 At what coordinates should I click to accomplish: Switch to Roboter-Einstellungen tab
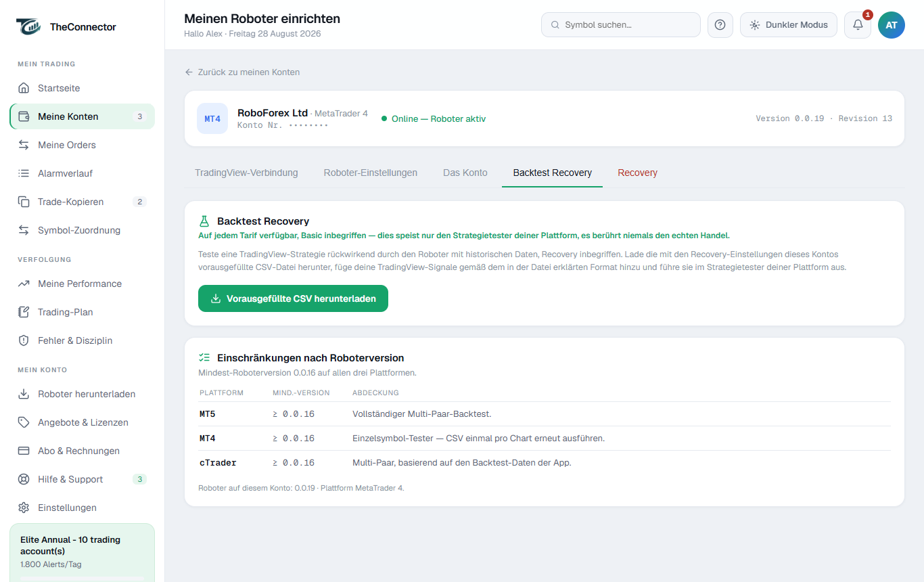click(371, 173)
